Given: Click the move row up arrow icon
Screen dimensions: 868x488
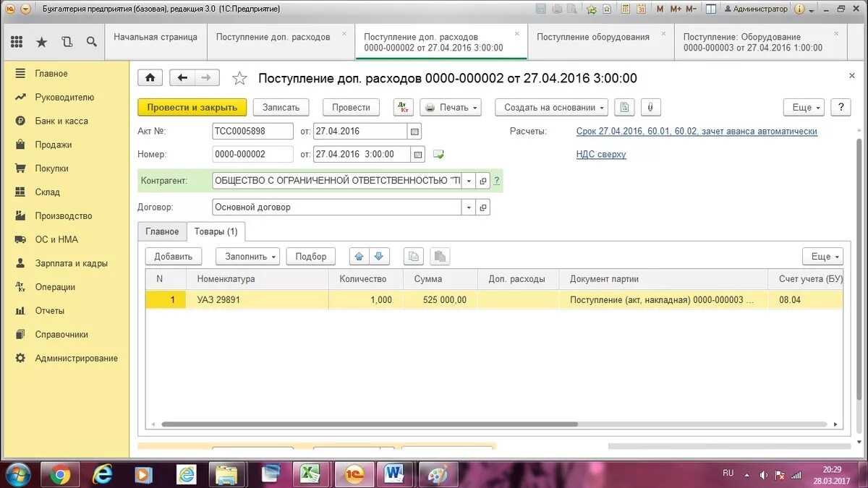Looking at the screenshot, I should tap(359, 256).
